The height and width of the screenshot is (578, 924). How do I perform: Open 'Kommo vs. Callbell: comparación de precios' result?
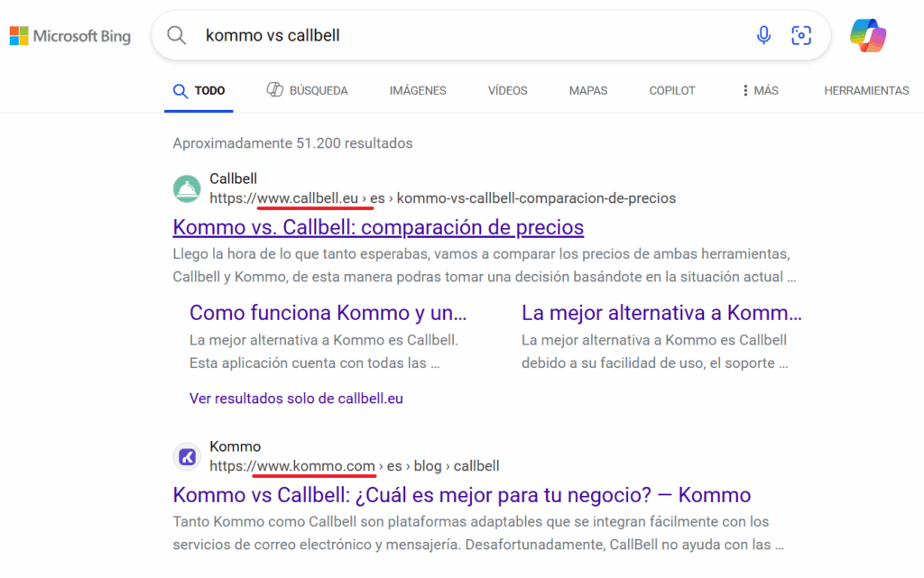tap(378, 227)
